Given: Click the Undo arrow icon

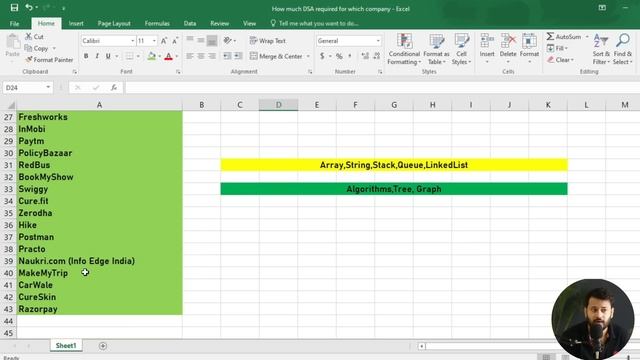Looking at the screenshot, I should [29, 7].
